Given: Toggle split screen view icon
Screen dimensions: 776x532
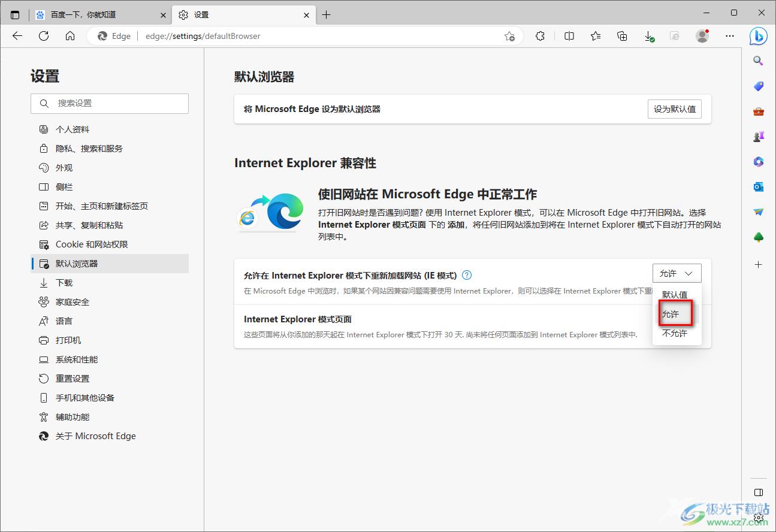Looking at the screenshot, I should click(x=569, y=36).
